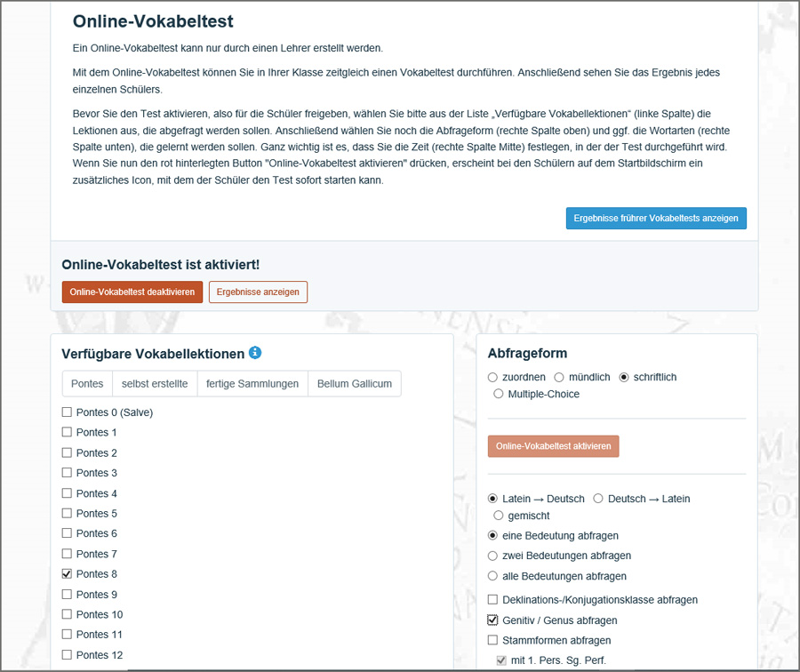Viewport: 800px width, 672px height.
Task: Check the Pontes 0 (Salve) lesson
Action: 67,412
